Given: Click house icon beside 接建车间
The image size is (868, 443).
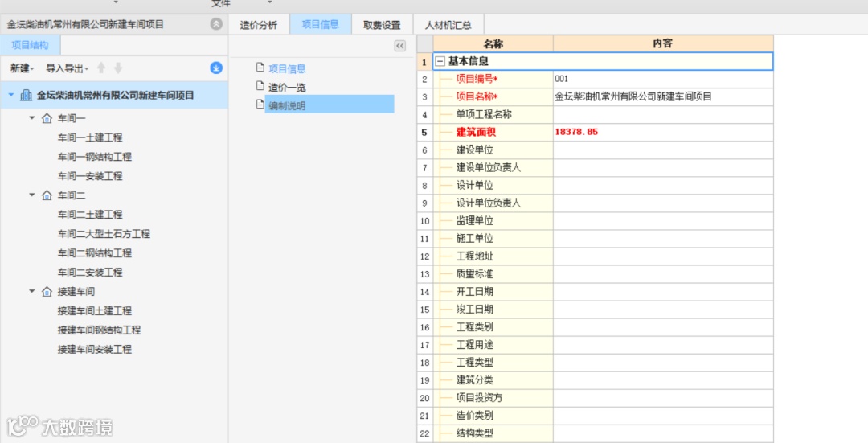Looking at the screenshot, I should point(47,291).
